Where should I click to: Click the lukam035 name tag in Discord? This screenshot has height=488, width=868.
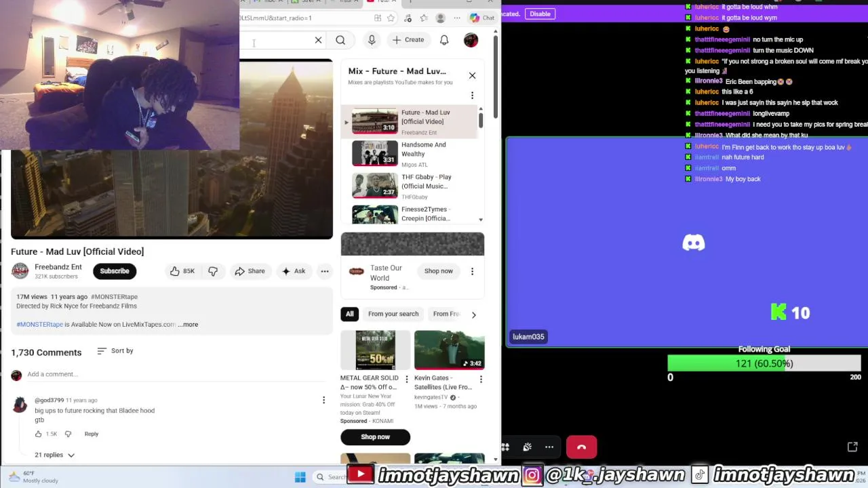(x=528, y=337)
